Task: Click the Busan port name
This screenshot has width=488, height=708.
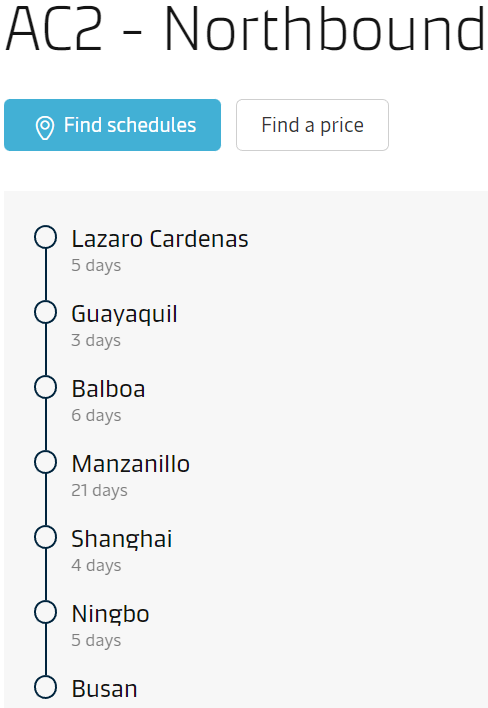Action: 104,689
